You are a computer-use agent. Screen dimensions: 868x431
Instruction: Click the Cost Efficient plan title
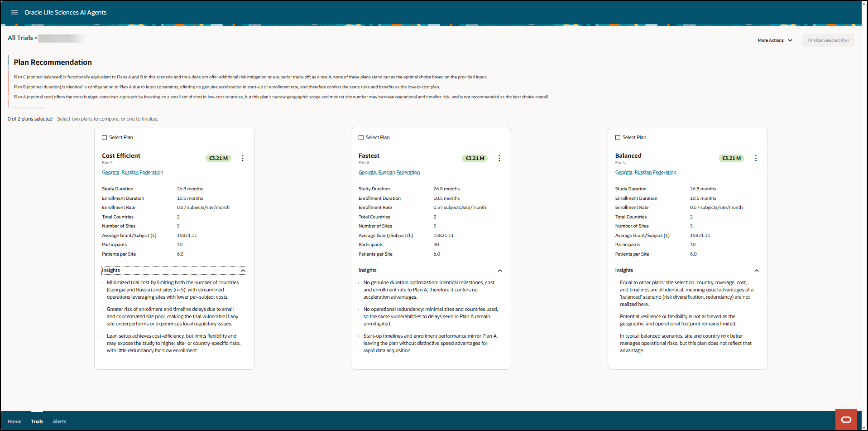[121, 156]
